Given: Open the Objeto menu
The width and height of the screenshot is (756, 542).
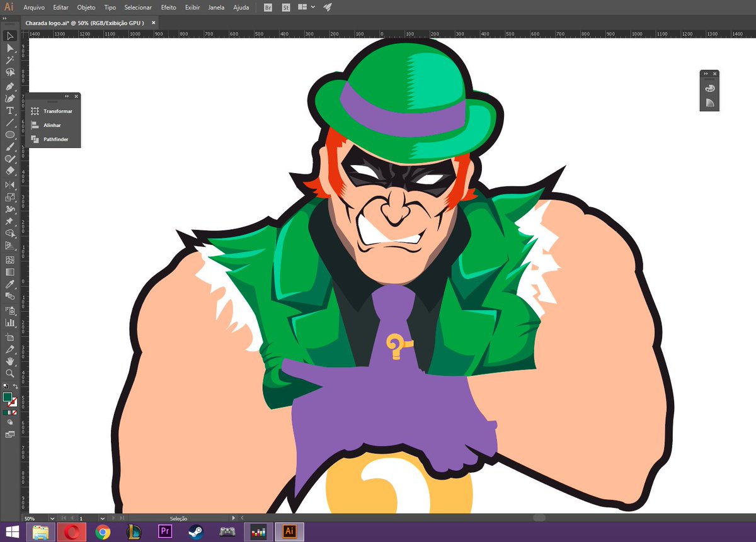Looking at the screenshot, I should tap(86, 8).
